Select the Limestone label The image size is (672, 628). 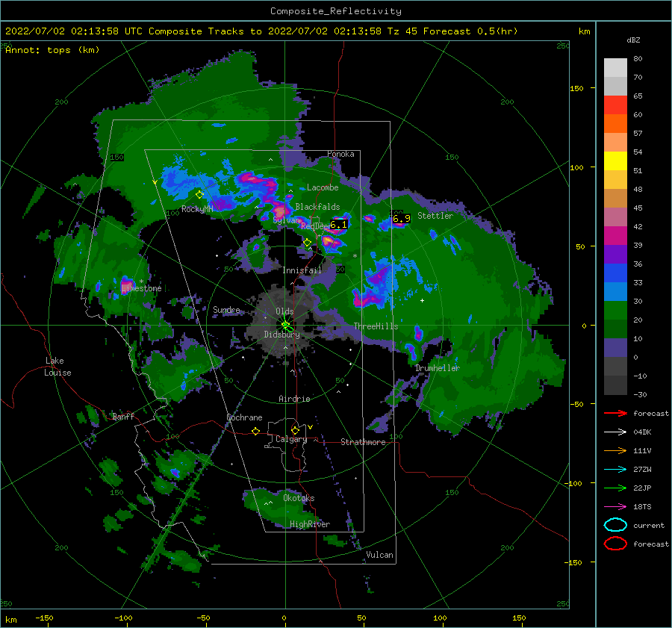[x=141, y=288]
